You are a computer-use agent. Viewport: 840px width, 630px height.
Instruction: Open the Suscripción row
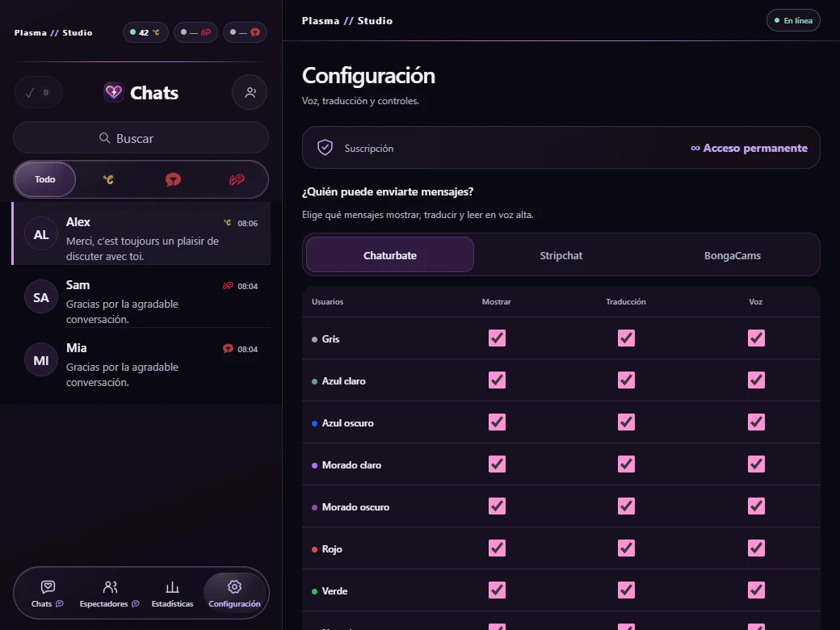pos(561,148)
